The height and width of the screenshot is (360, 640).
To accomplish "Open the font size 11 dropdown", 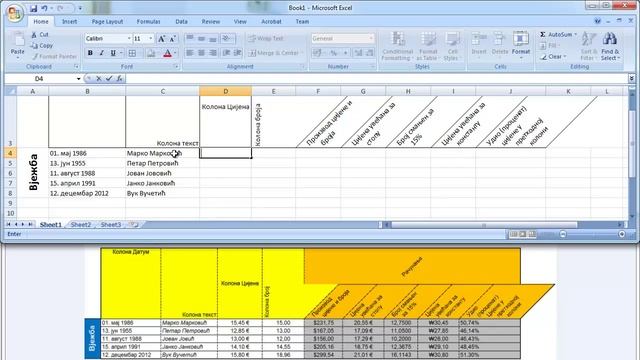I will click(x=151, y=38).
